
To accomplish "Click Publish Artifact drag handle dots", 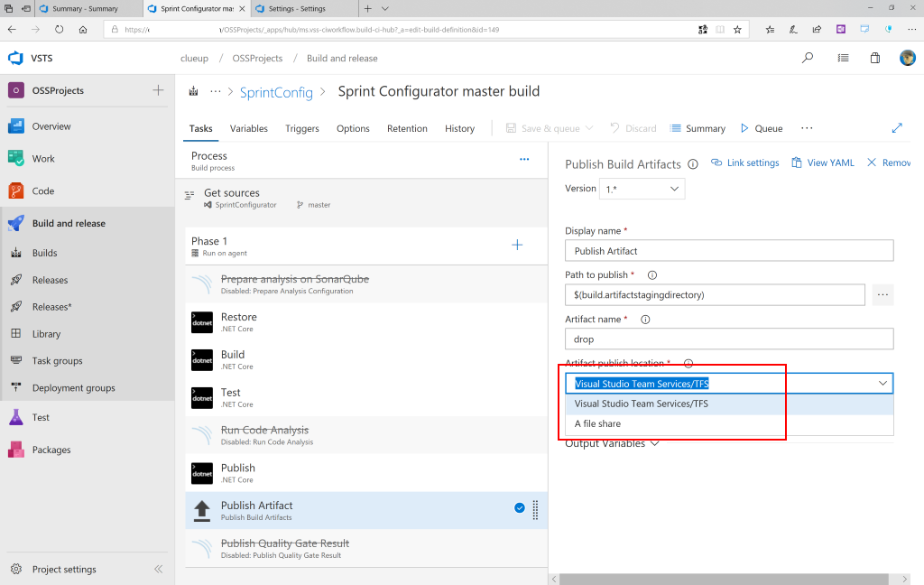I will (535, 510).
